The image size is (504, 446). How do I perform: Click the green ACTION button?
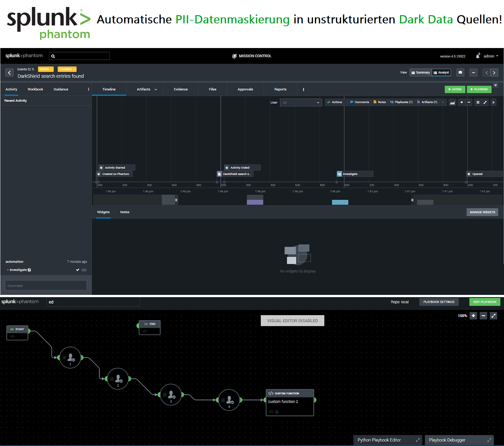[455, 89]
